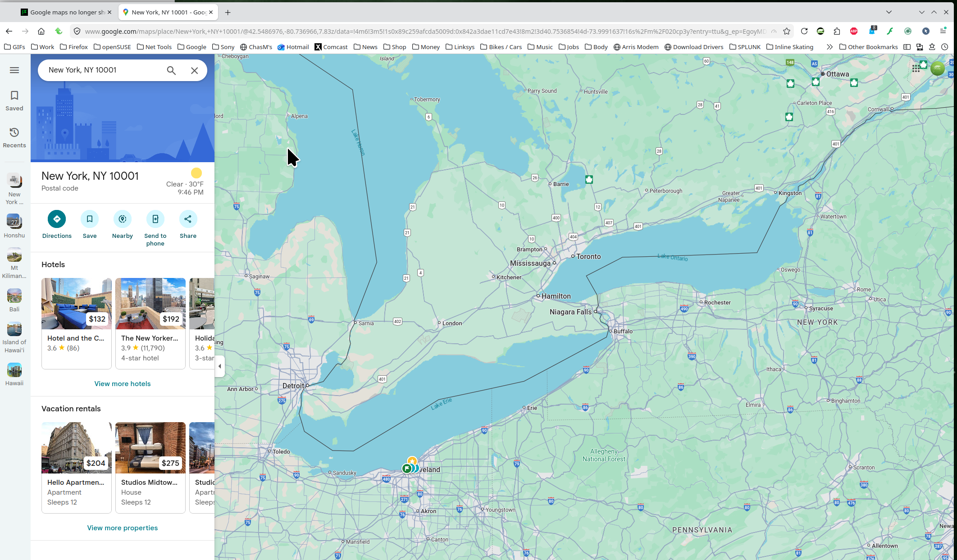Click View more properties link
The height and width of the screenshot is (560, 957).
coord(123,528)
